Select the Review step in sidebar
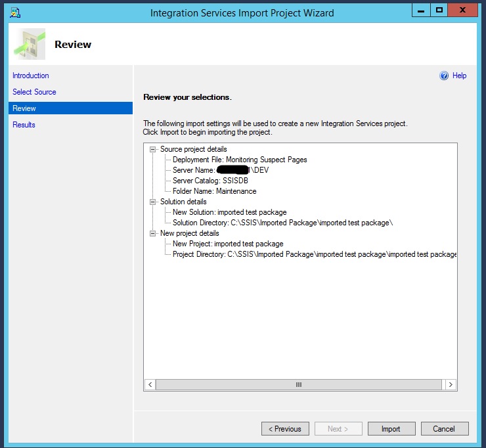Image resolution: width=486 pixels, height=448 pixels. pos(24,108)
